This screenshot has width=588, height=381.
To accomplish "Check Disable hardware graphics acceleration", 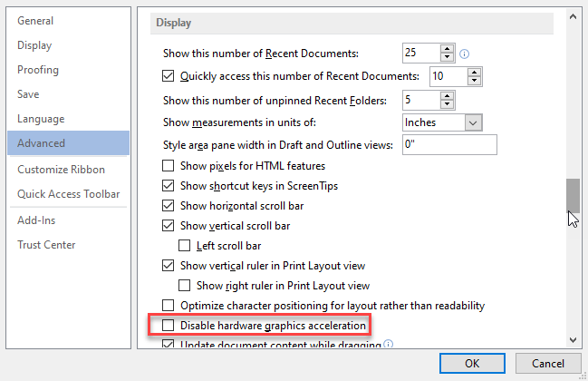I will pyautogui.click(x=168, y=325).
